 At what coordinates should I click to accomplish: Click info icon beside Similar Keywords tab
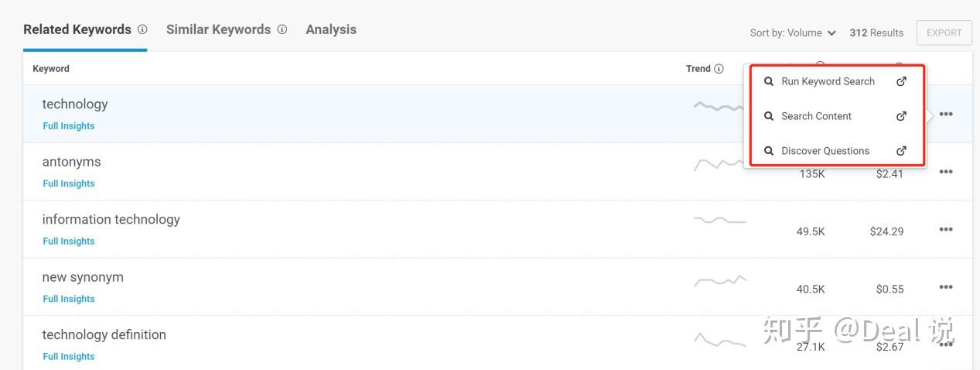(282, 29)
